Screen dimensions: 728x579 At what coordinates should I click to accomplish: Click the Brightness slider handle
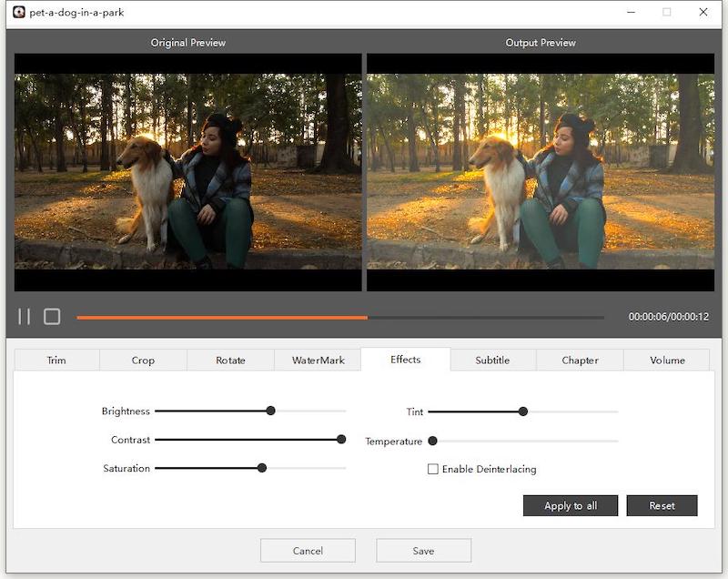[x=270, y=411]
